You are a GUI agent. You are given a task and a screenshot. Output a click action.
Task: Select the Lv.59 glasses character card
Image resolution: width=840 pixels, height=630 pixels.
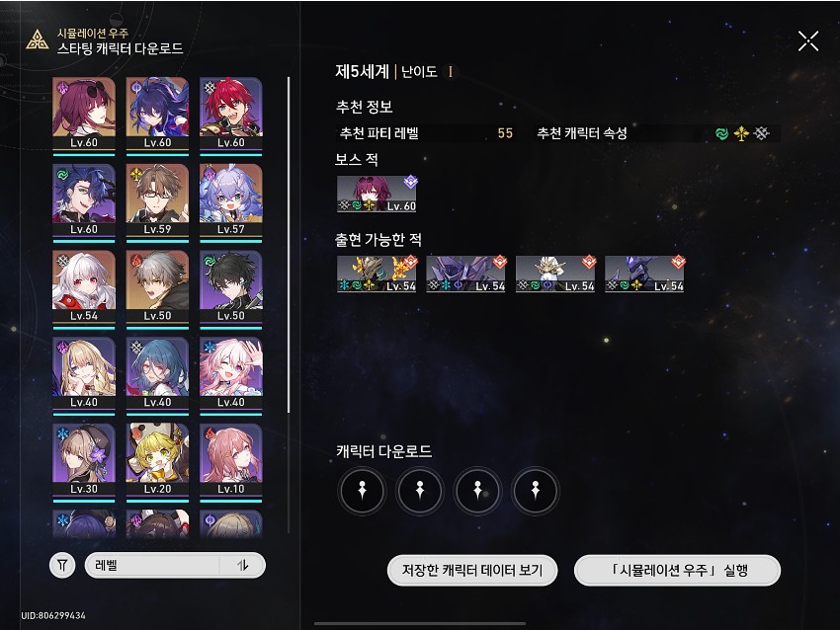pos(157,202)
